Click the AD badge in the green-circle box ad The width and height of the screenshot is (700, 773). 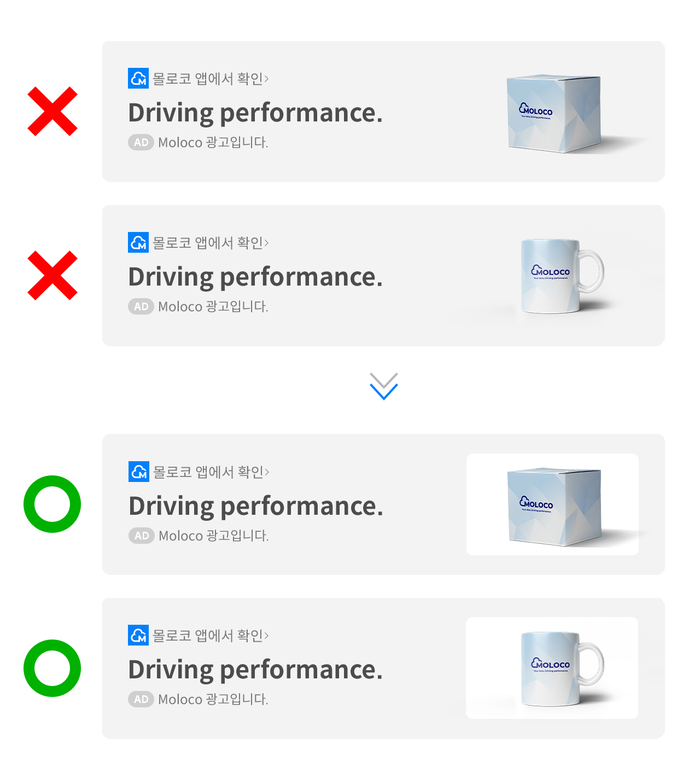(142, 536)
